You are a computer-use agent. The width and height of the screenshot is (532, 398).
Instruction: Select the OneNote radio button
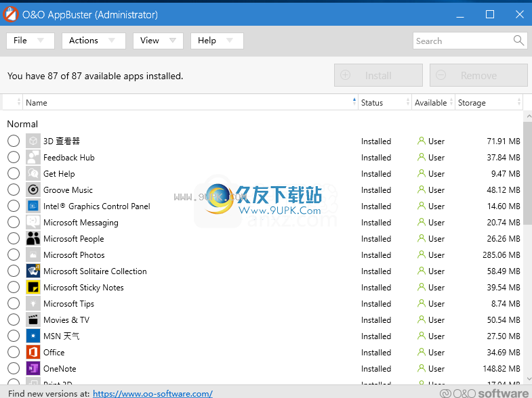pos(14,368)
